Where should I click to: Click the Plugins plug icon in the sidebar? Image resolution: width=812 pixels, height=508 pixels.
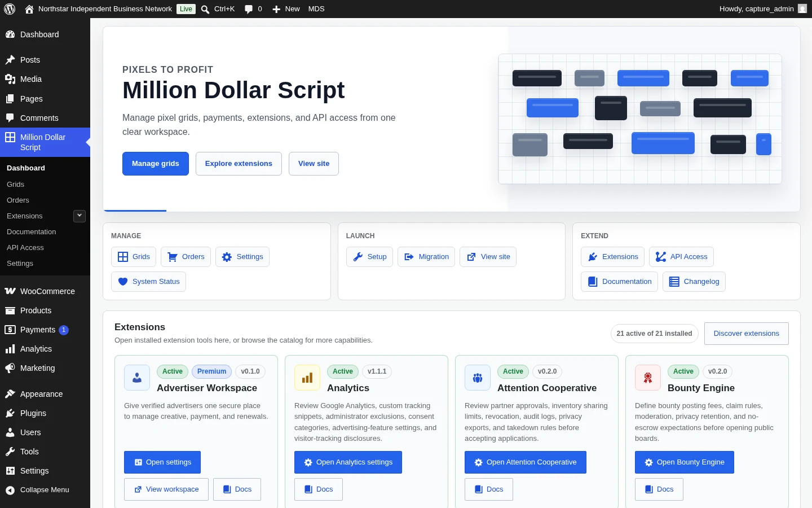tap(10, 413)
